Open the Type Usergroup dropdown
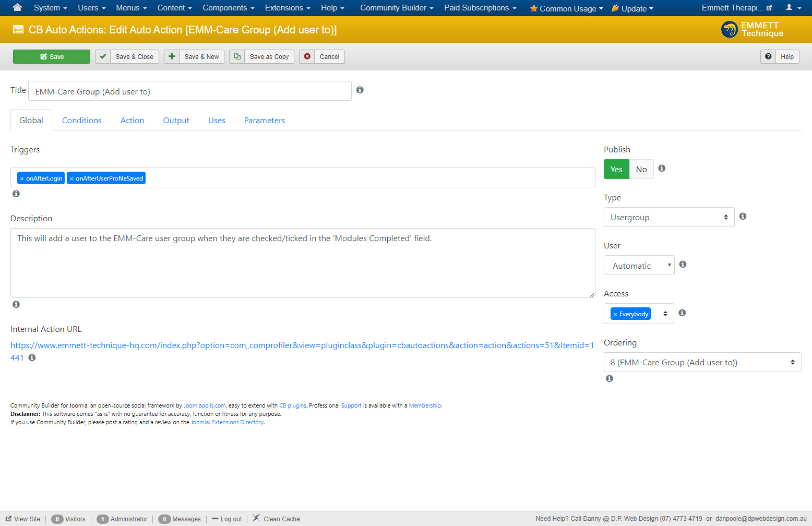 (669, 217)
